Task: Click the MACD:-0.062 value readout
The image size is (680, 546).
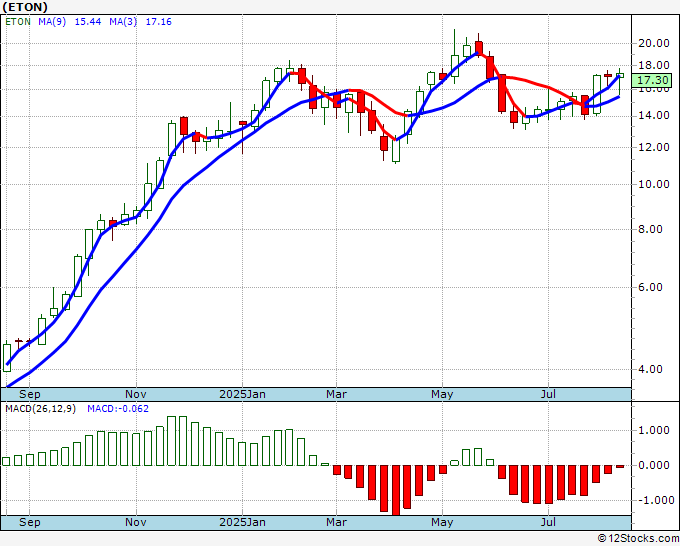Action: tap(118, 409)
